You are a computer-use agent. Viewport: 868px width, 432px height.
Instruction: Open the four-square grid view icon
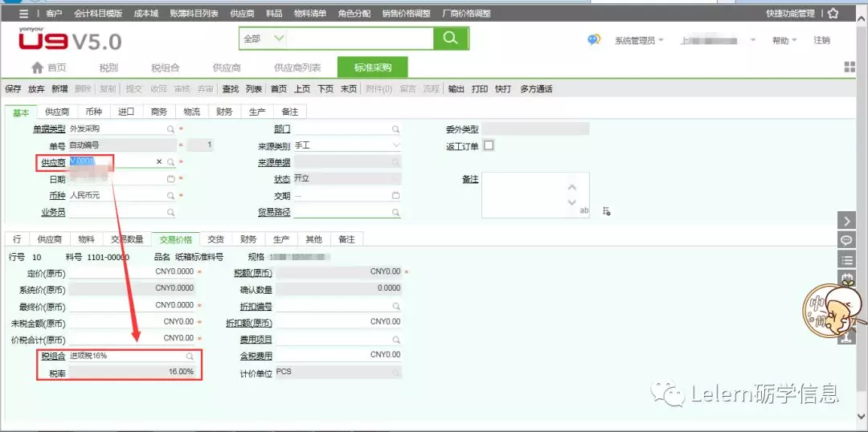tap(850, 67)
